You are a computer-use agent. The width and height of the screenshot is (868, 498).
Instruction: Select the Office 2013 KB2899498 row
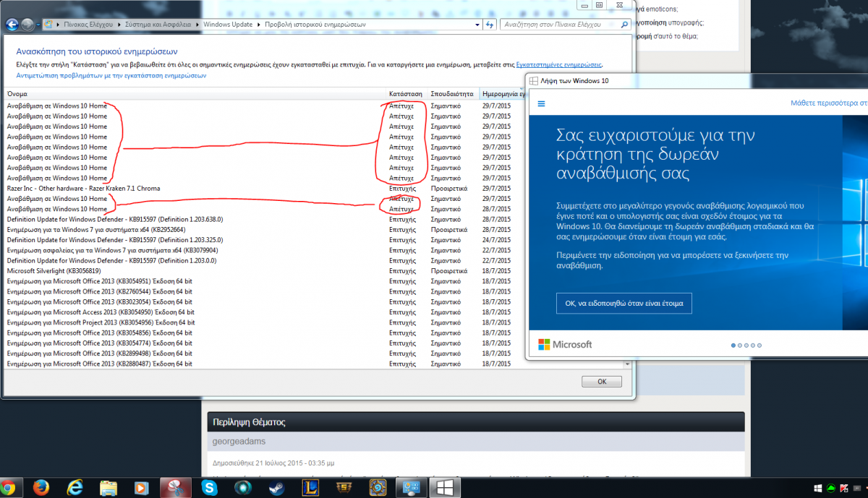coord(265,353)
